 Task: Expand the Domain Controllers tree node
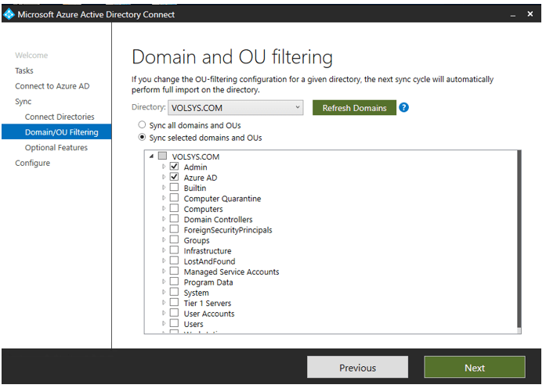point(164,220)
